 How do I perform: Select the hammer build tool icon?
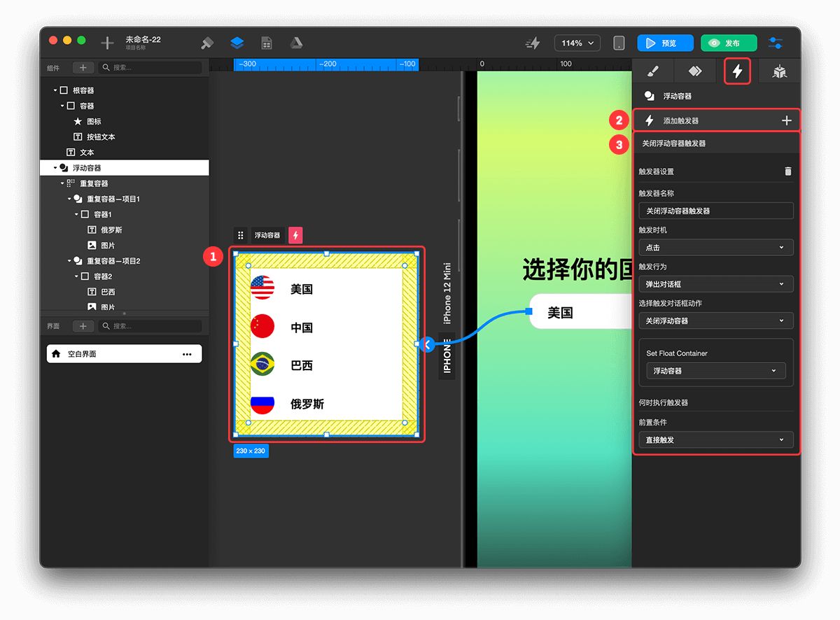pos(207,43)
